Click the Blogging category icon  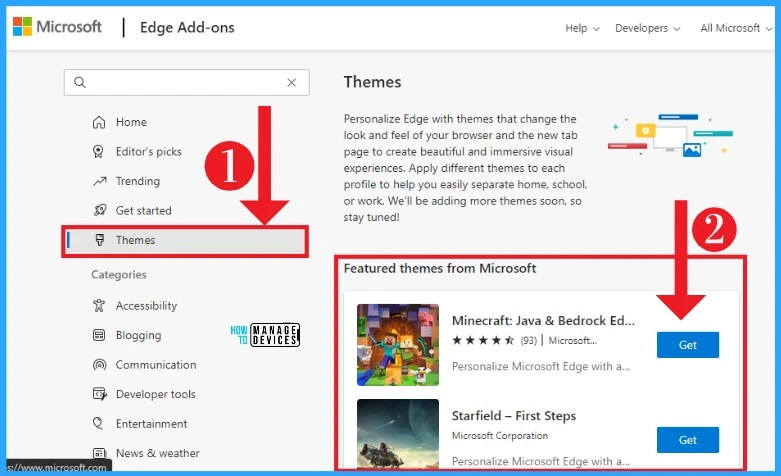(x=99, y=335)
